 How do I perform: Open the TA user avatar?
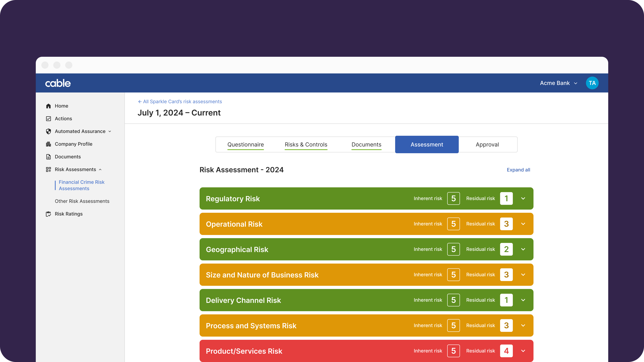(x=592, y=83)
